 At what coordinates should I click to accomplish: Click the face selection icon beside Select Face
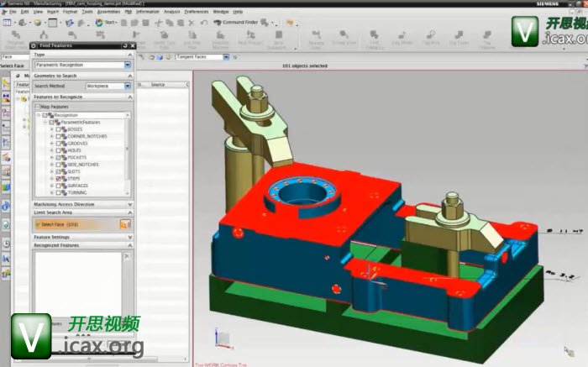click(125, 224)
